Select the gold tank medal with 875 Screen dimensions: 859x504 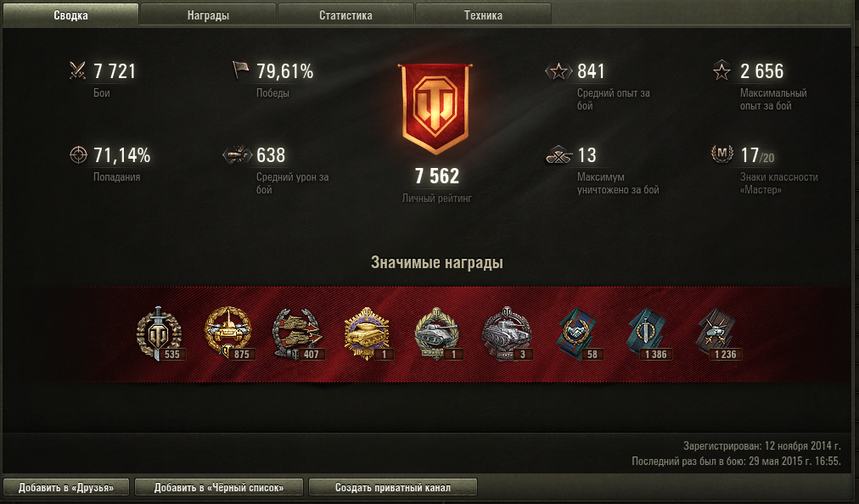click(x=228, y=333)
